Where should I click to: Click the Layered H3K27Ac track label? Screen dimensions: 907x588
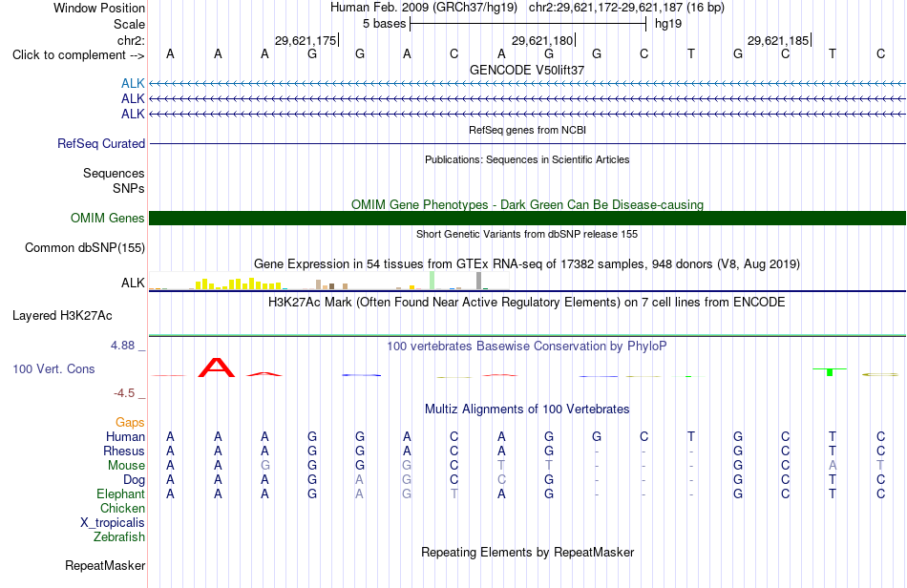tap(62, 316)
